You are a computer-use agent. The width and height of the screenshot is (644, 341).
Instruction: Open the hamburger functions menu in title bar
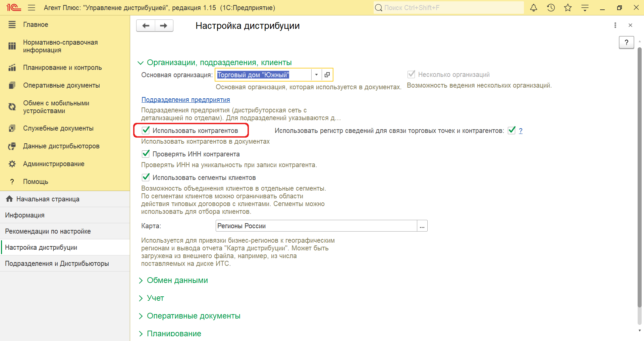(x=32, y=7)
